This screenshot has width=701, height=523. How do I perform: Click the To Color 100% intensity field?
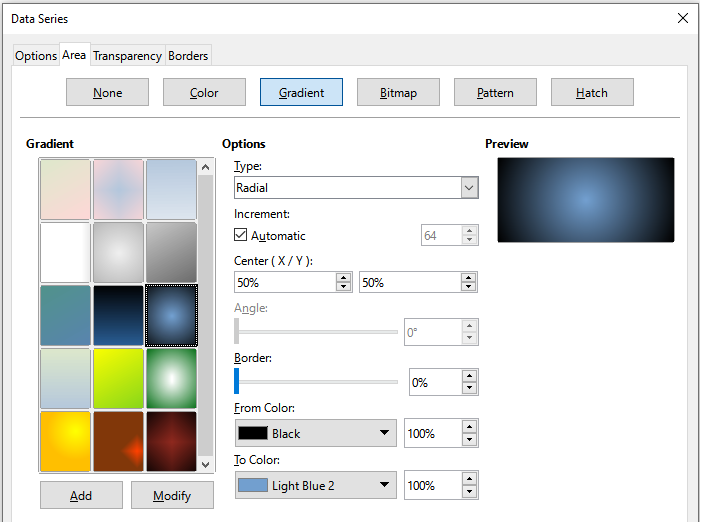tap(433, 485)
